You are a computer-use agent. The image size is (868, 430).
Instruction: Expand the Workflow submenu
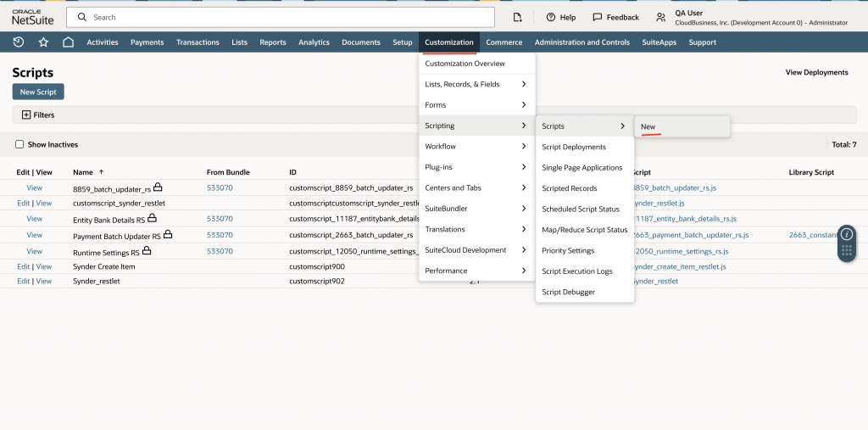pos(476,147)
